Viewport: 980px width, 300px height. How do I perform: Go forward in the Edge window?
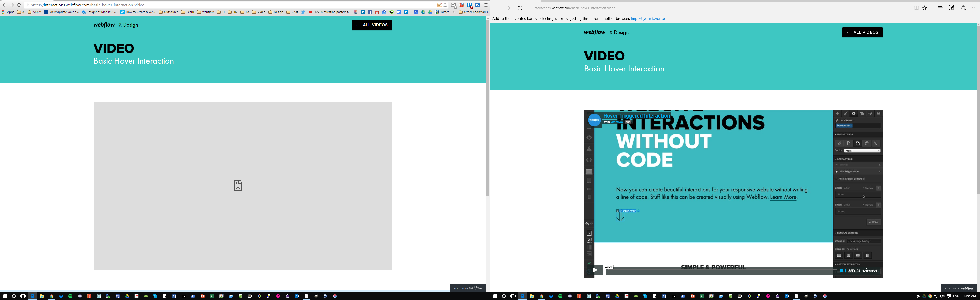coord(508,8)
